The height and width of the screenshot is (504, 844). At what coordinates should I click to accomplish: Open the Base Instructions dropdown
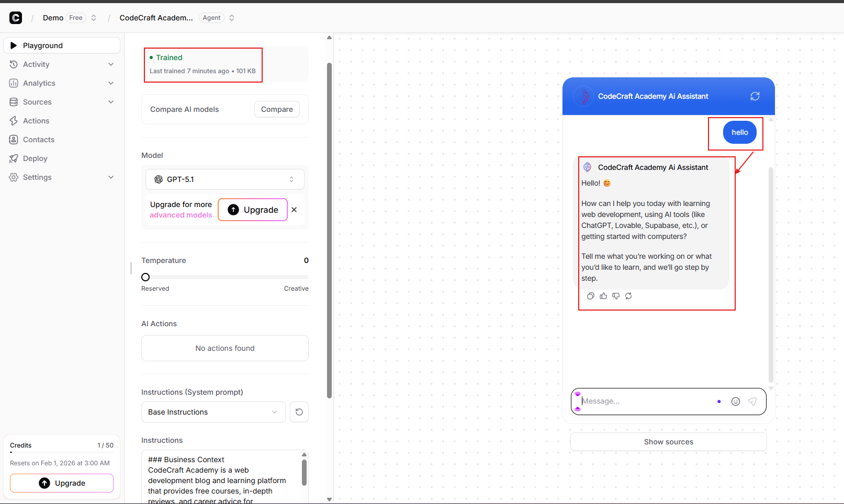[x=213, y=412]
